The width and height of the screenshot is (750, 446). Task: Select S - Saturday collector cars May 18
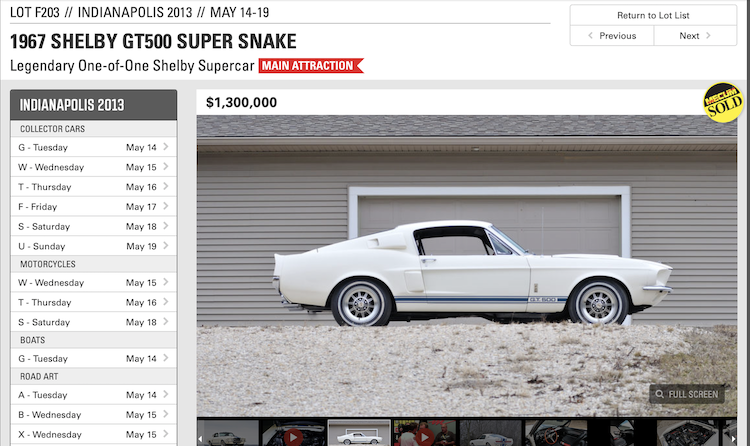tap(94, 226)
